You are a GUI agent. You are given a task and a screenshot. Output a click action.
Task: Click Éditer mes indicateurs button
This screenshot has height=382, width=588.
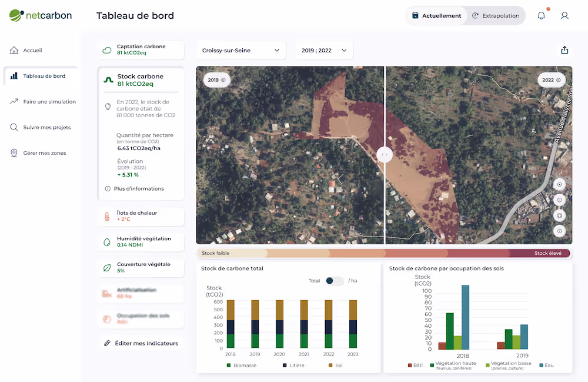pos(141,343)
